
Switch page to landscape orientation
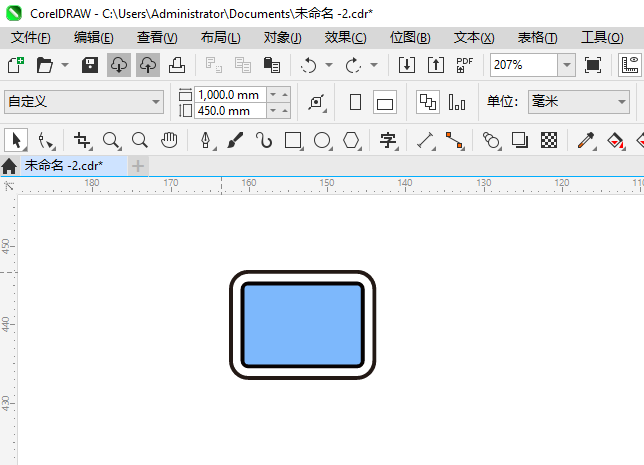pyautogui.click(x=386, y=102)
